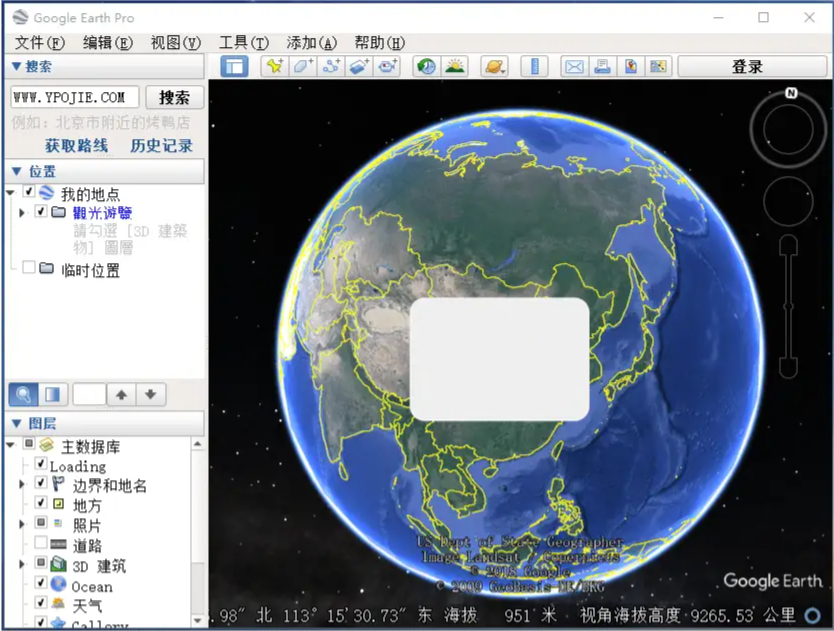Open the 视图(V) menu

coord(176,43)
